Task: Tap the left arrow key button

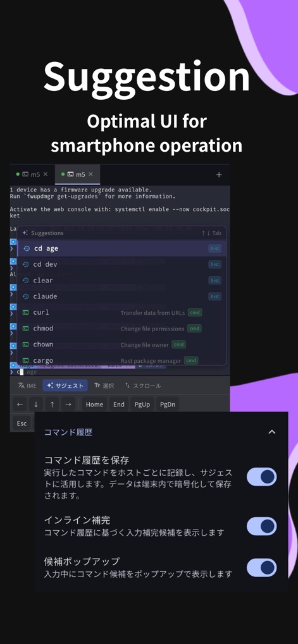Action: coord(20,404)
